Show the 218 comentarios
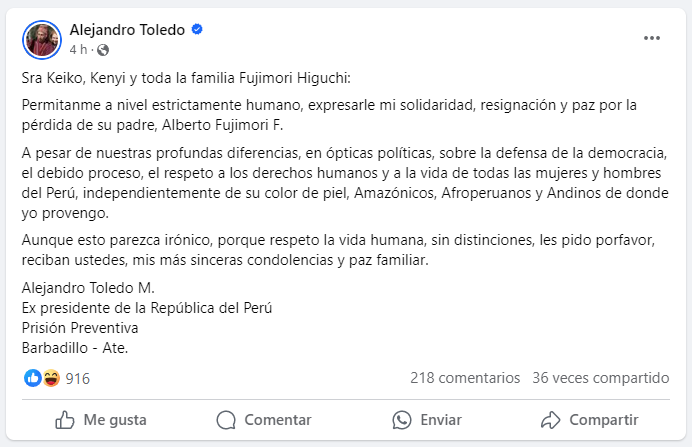The height and width of the screenshot is (447, 692). 465,378
